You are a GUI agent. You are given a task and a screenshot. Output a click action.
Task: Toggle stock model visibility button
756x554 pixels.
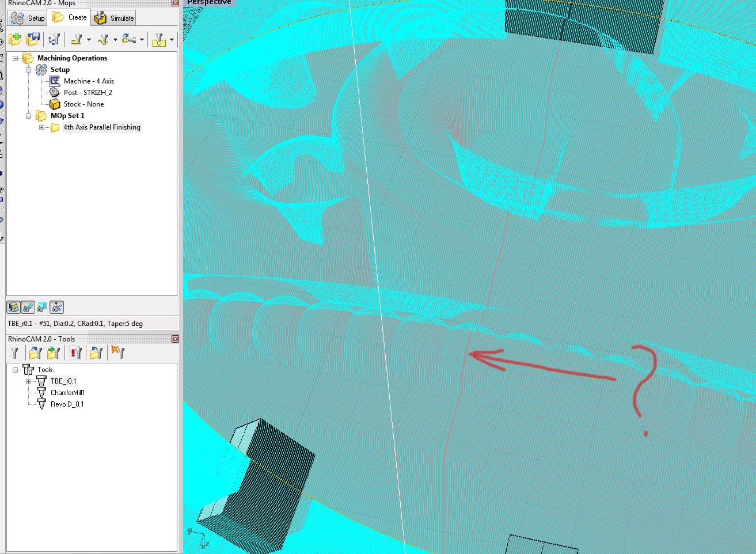click(14, 308)
